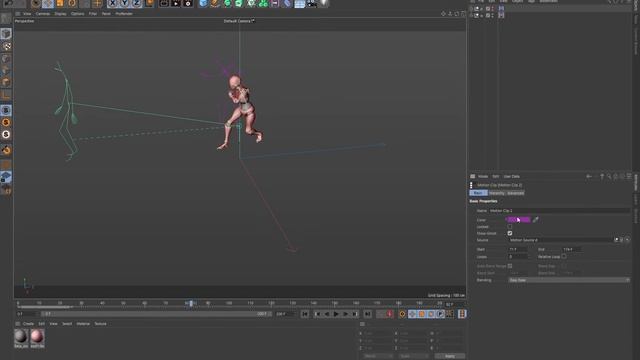Step to next frame
This screenshot has height=360, width=640.
346,314
